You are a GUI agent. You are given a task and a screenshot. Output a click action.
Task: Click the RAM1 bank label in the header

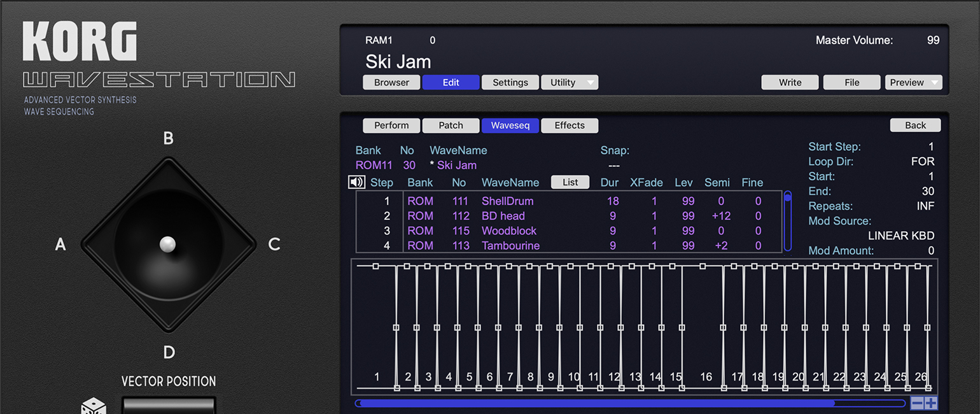click(379, 40)
